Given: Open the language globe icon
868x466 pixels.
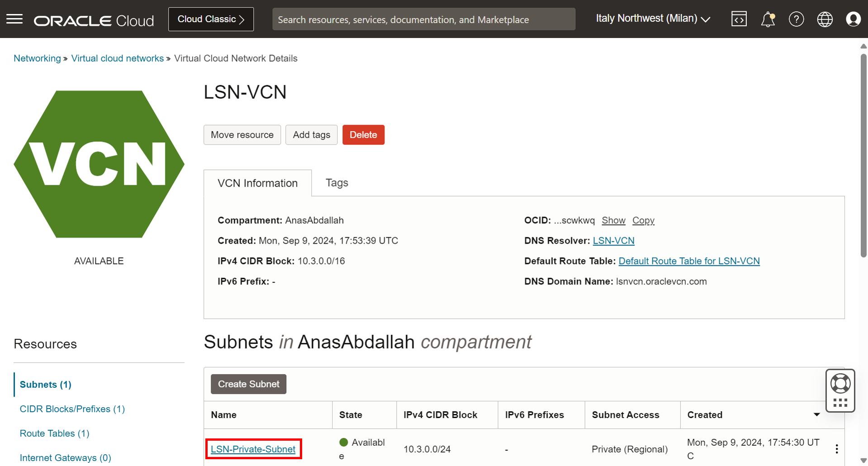Looking at the screenshot, I should 825,19.
